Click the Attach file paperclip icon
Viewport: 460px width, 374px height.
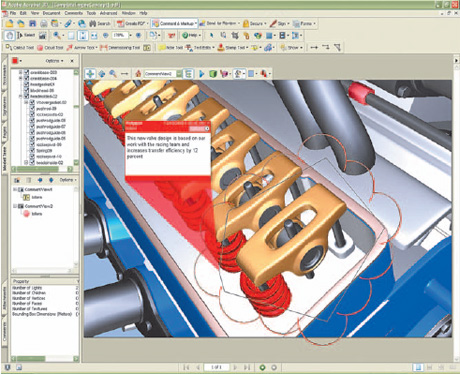68,23
